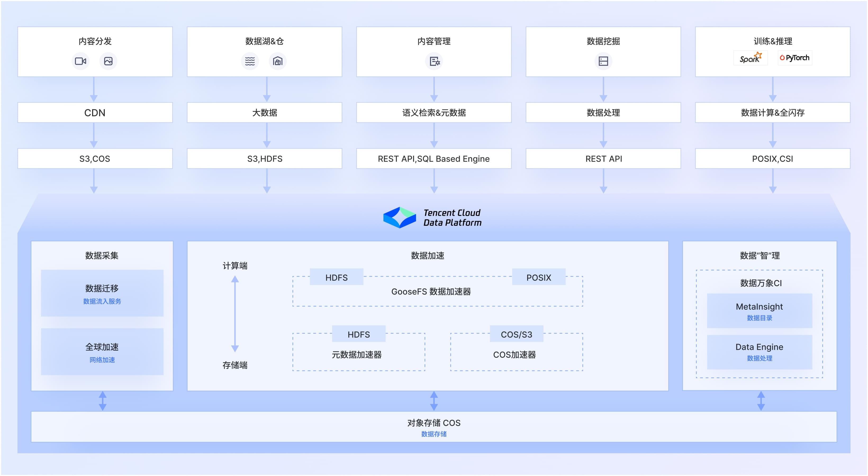Click the 对象存储 COS storage bar
The height and width of the screenshot is (476, 868).
(x=434, y=427)
